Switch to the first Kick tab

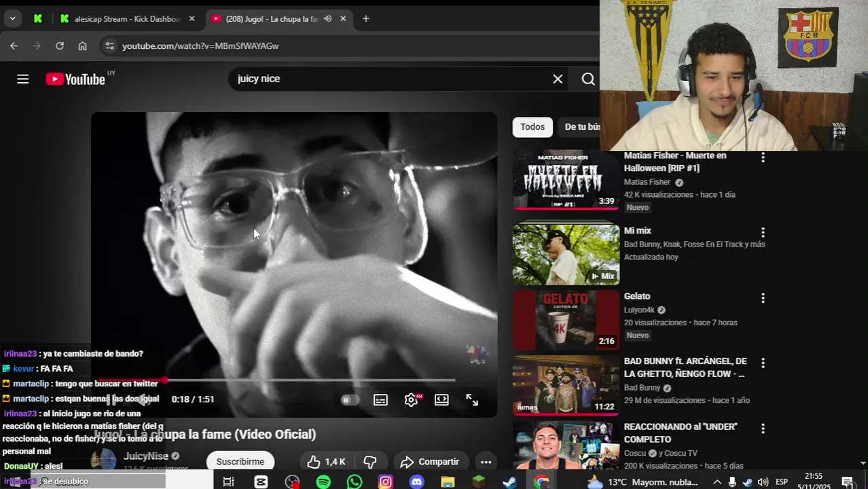click(38, 19)
